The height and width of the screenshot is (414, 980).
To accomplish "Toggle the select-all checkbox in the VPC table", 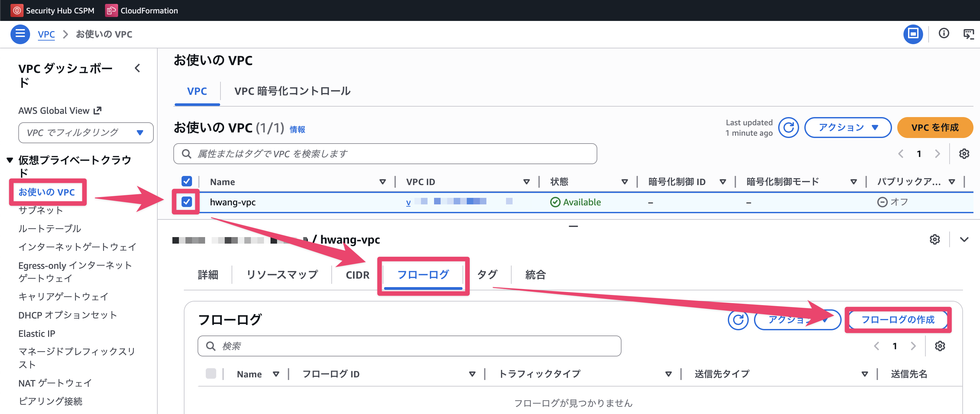I will coord(187,181).
